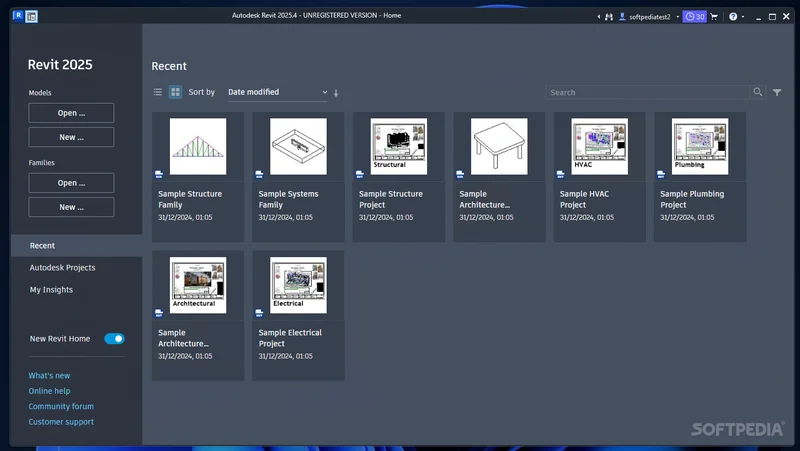
Task: Click file type icon on Sample Systems Family card
Action: click(x=259, y=174)
